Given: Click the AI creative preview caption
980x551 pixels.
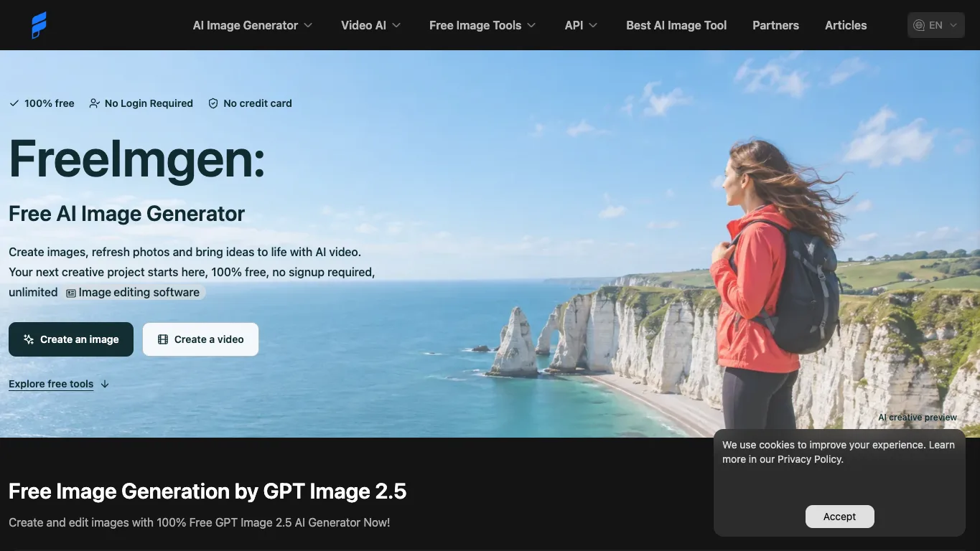Looking at the screenshot, I should pos(918,418).
